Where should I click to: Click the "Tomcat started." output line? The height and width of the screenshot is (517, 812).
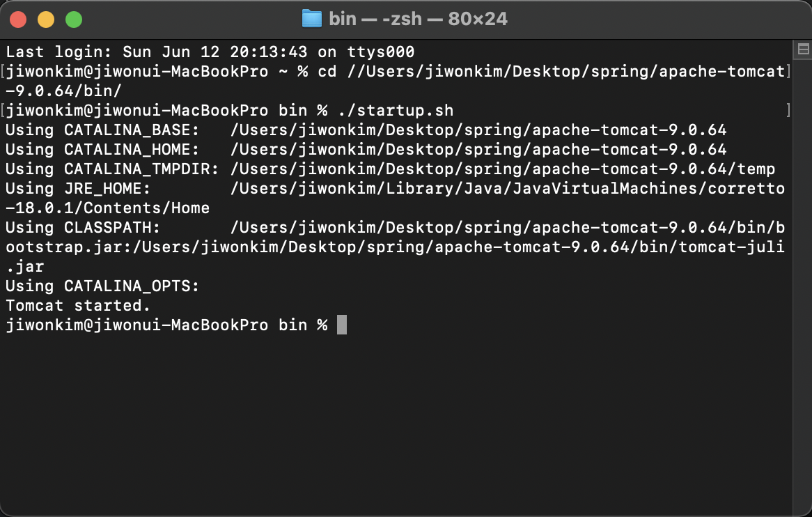point(78,306)
